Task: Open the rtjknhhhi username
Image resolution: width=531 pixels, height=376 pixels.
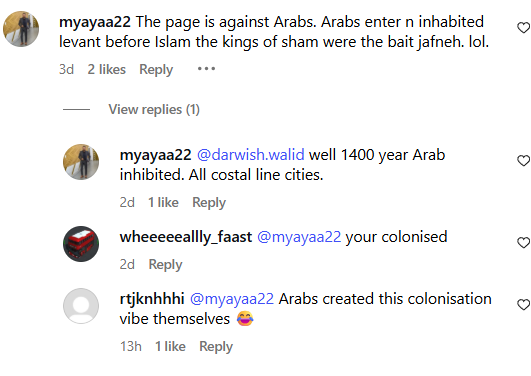Action: (x=152, y=299)
